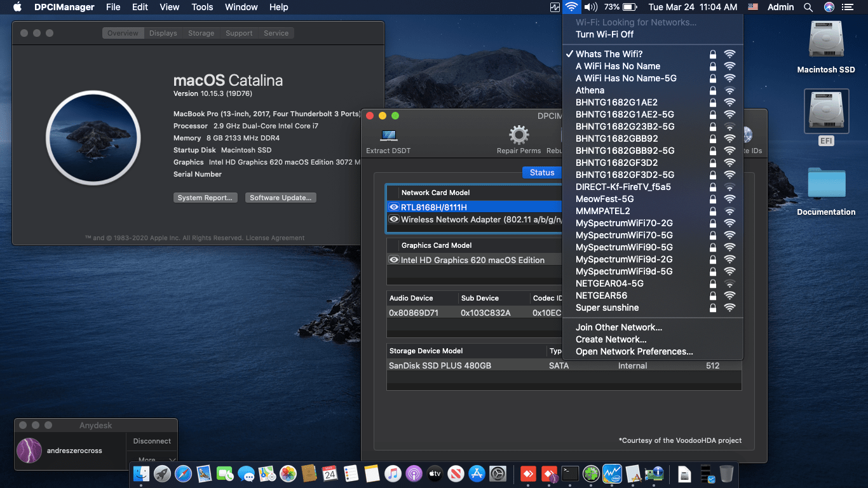Open the Documentation folder on desktop

tap(826, 184)
